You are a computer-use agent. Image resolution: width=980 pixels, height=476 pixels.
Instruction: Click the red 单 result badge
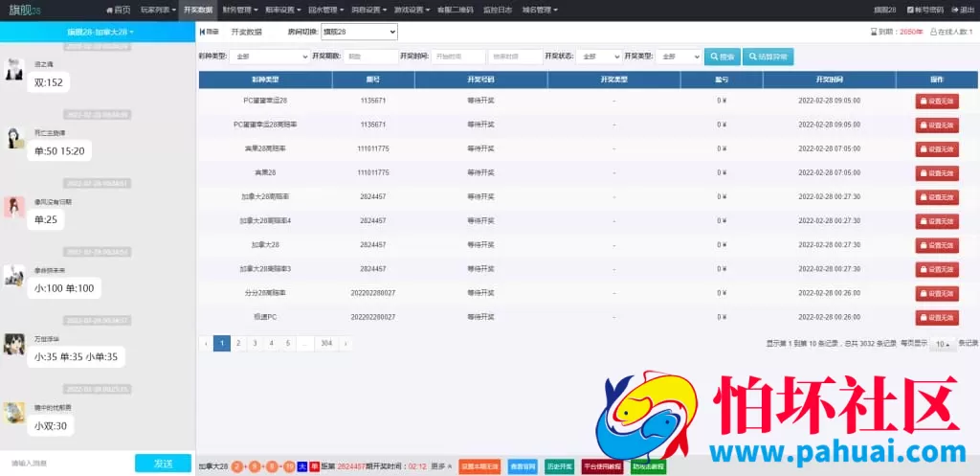pos(314,466)
